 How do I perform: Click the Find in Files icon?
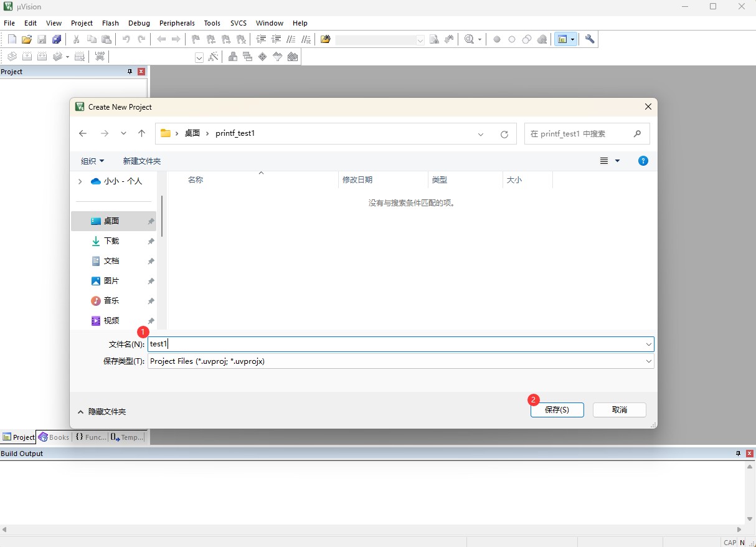[x=325, y=39]
